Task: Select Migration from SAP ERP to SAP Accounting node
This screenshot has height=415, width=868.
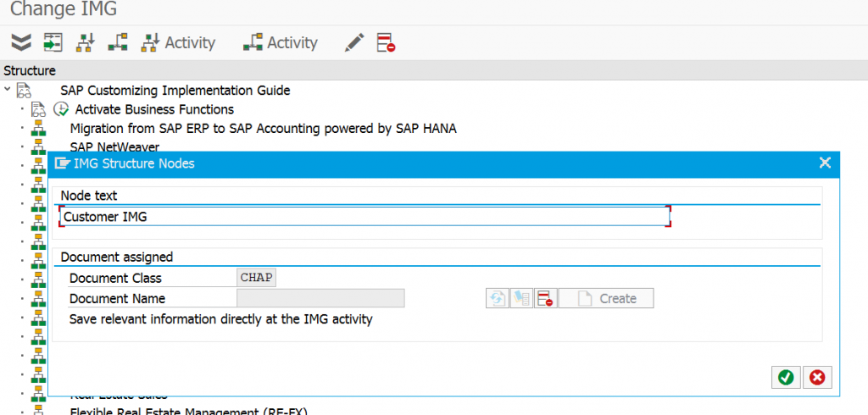Action: pos(263,129)
